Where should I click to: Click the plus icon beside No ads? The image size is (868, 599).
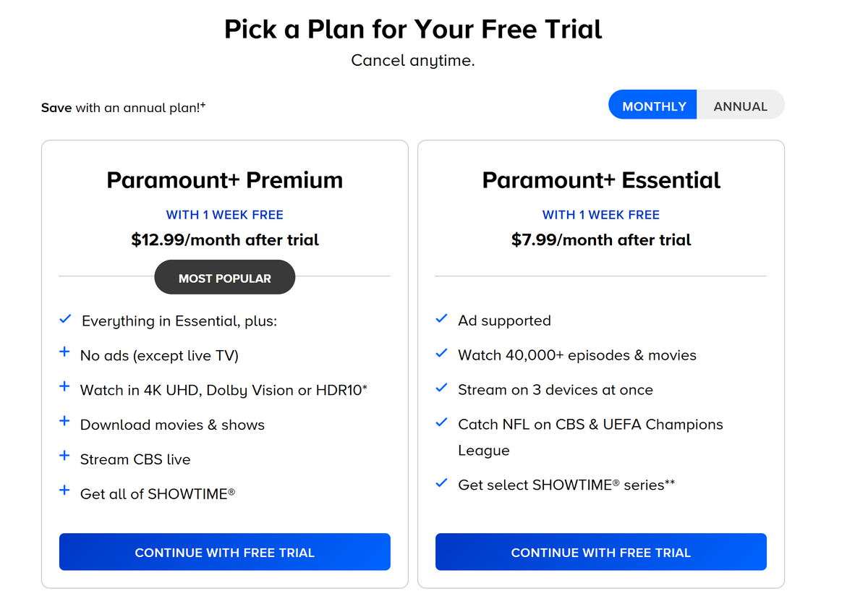(x=64, y=352)
